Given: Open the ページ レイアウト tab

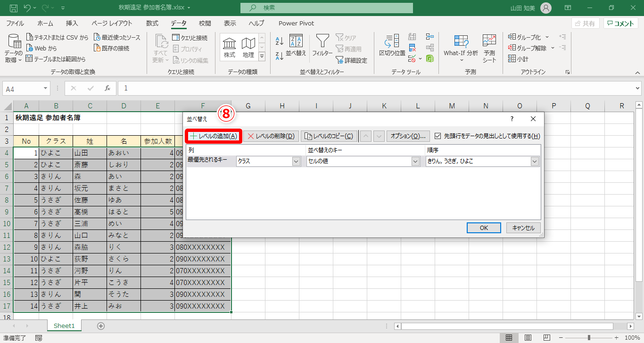Looking at the screenshot, I should click(112, 23).
